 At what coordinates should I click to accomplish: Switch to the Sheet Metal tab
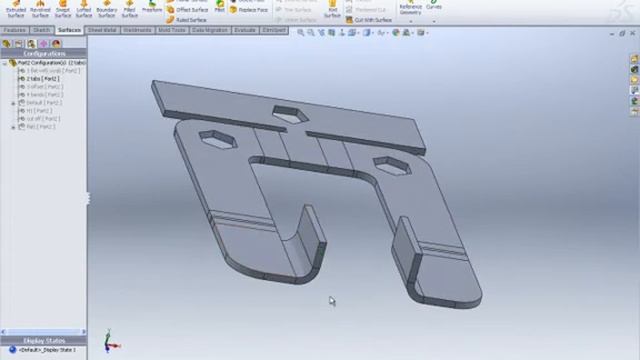point(102,30)
